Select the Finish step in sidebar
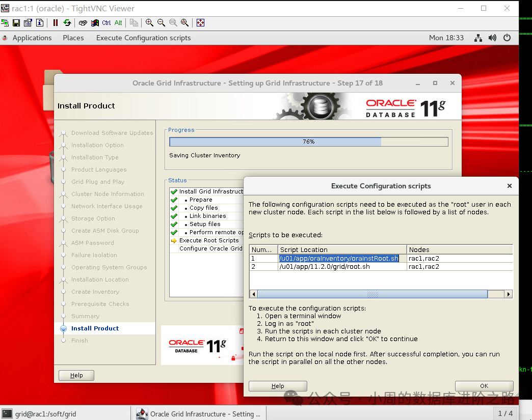Viewport: 532px width, 420px height. click(79, 341)
